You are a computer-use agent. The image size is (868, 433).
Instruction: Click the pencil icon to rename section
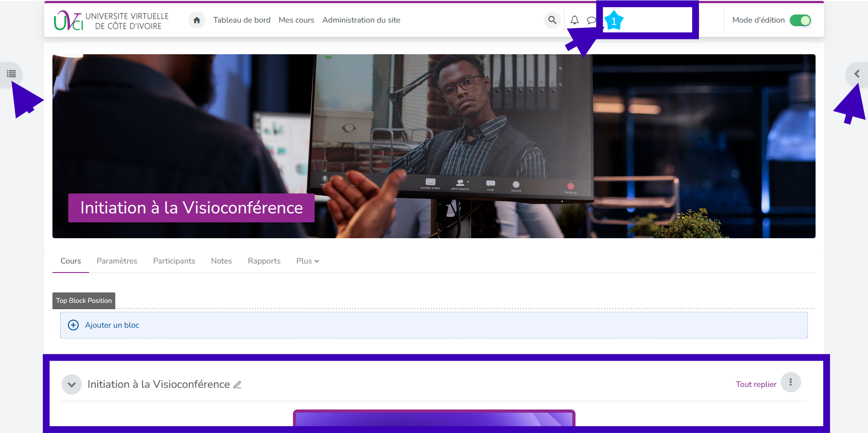(237, 385)
